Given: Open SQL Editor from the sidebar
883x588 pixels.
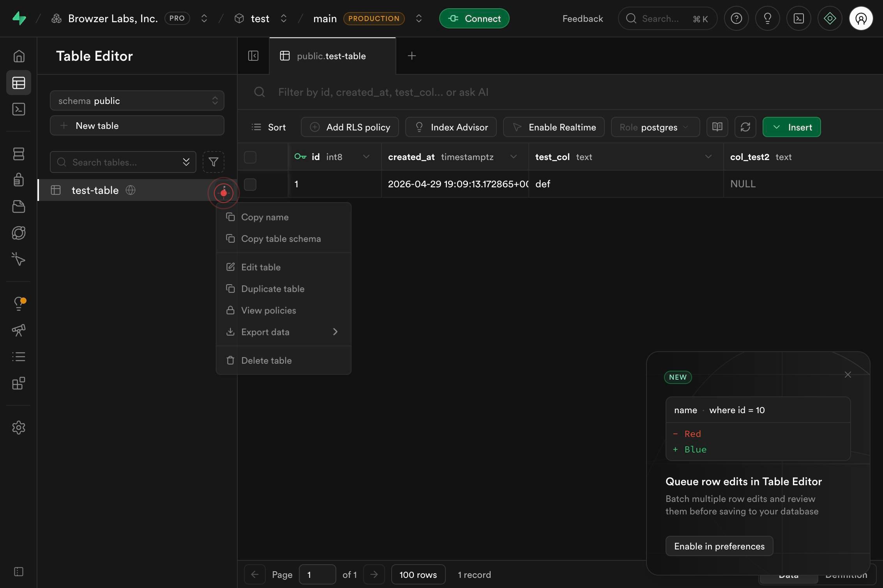Looking at the screenshot, I should tap(19, 109).
